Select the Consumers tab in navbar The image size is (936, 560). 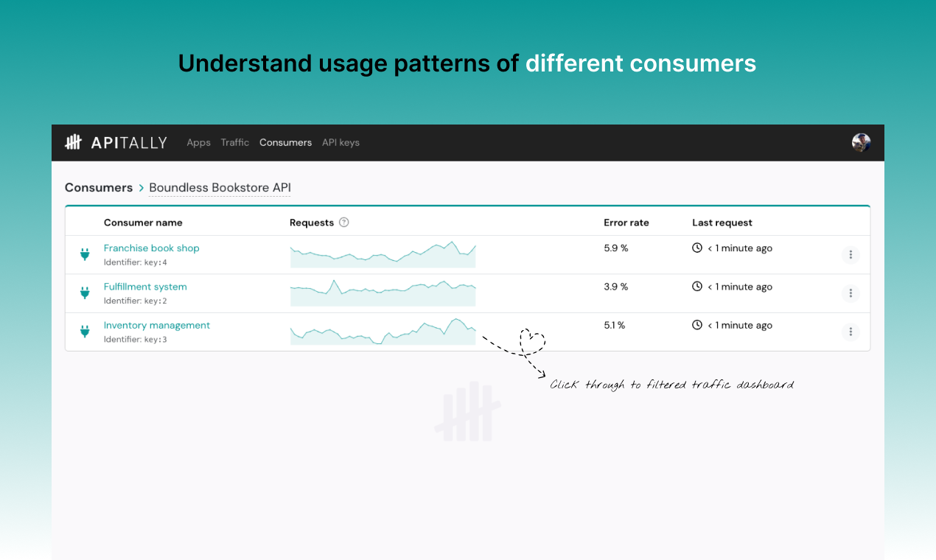[285, 142]
